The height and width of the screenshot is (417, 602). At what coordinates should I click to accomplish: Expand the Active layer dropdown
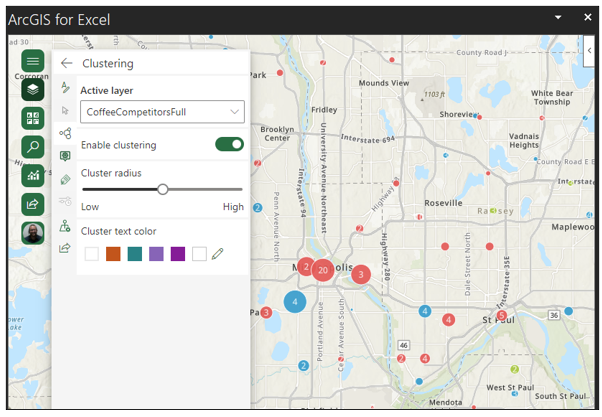[162, 112]
